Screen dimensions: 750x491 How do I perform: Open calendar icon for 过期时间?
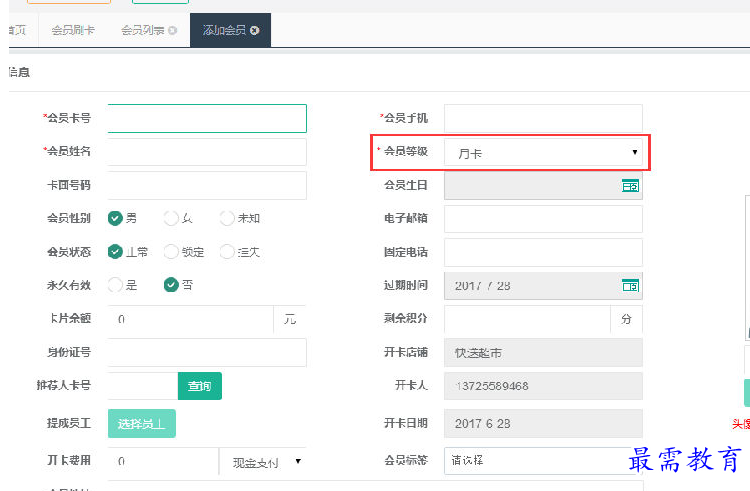click(x=630, y=285)
